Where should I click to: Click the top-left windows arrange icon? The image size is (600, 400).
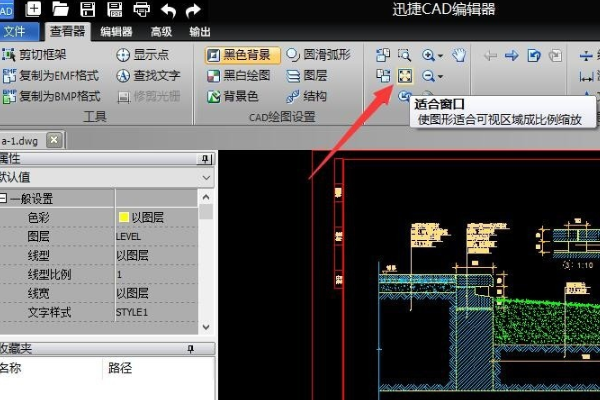coord(383,56)
